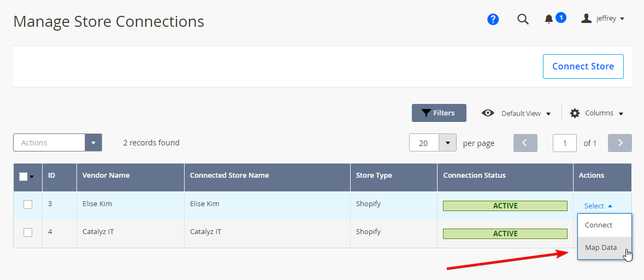Go to next page arrow
The width and height of the screenshot is (644, 280).
point(620,143)
